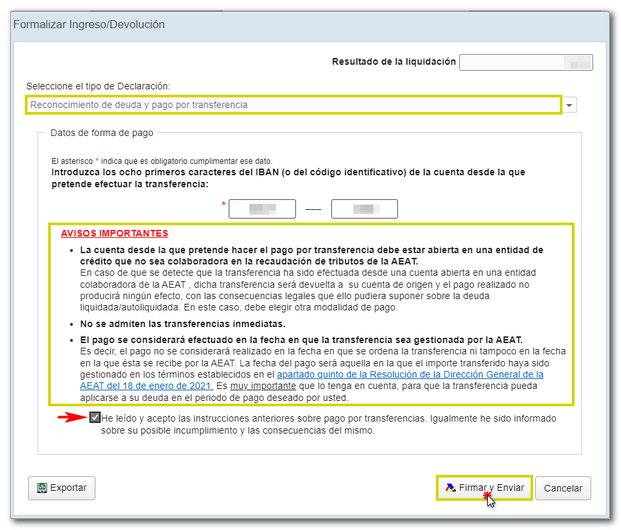
Task: Click the Exportar button's save icon
Action: [42, 489]
